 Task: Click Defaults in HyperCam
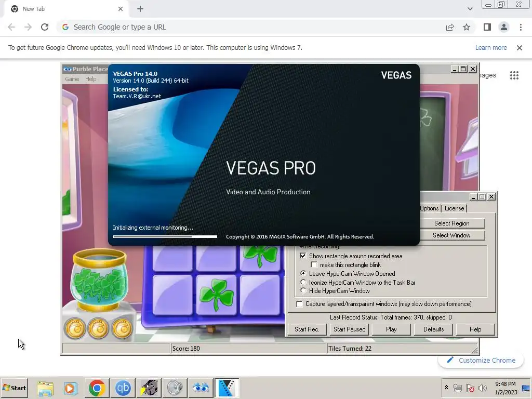pos(433,329)
